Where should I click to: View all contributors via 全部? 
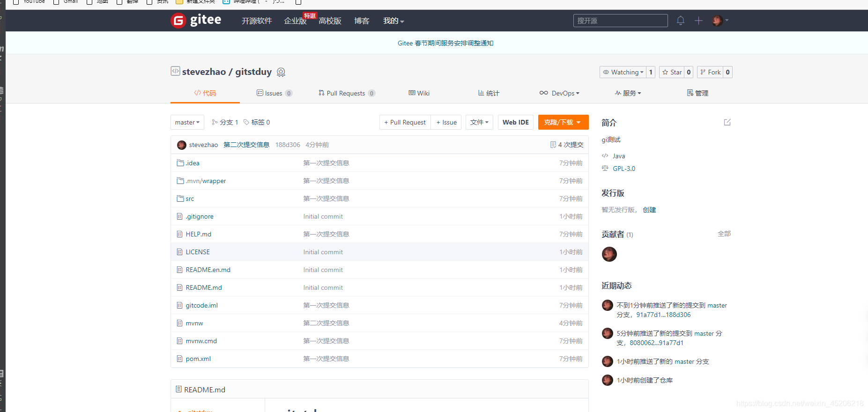(724, 234)
